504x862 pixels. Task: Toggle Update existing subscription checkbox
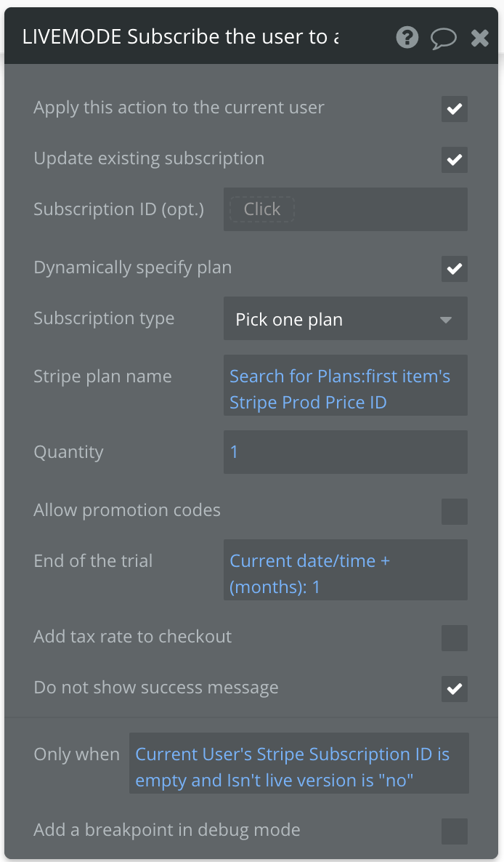[454, 160]
